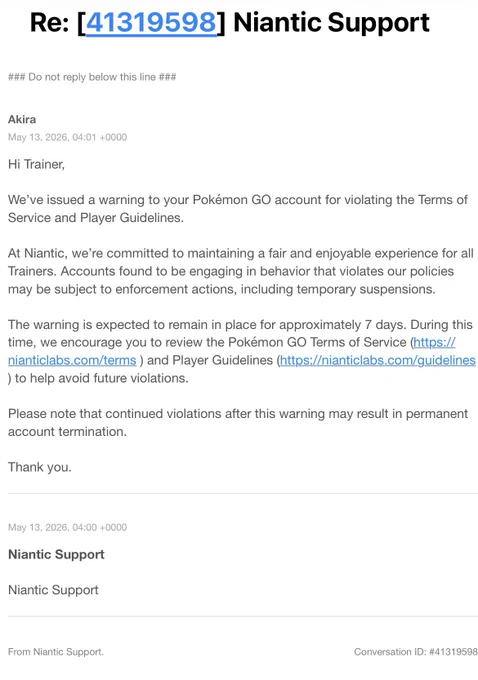Click the 'Hi Trainer,' greeting

[36, 164]
